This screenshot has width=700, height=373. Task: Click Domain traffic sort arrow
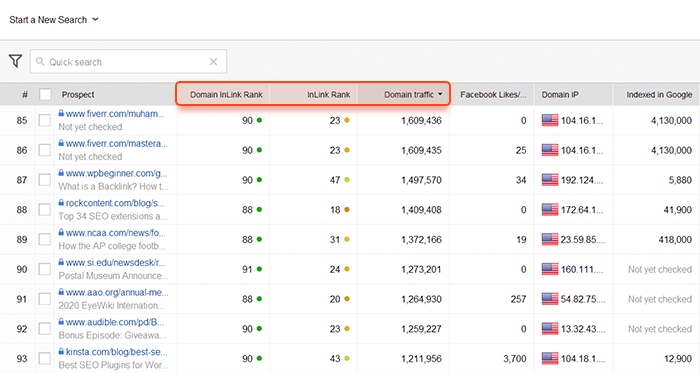click(440, 94)
